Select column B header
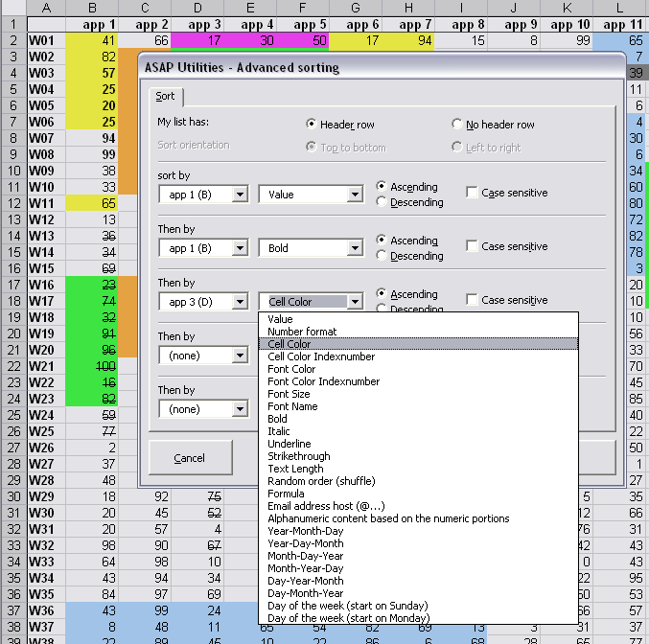Image resolution: width=649 pixels, height=644 pixels. coord(92,8)
